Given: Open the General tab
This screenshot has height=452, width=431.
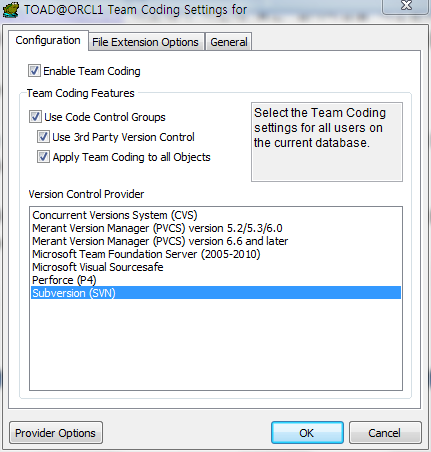Looking at the screenshot, I should click(x=229, y=42).
